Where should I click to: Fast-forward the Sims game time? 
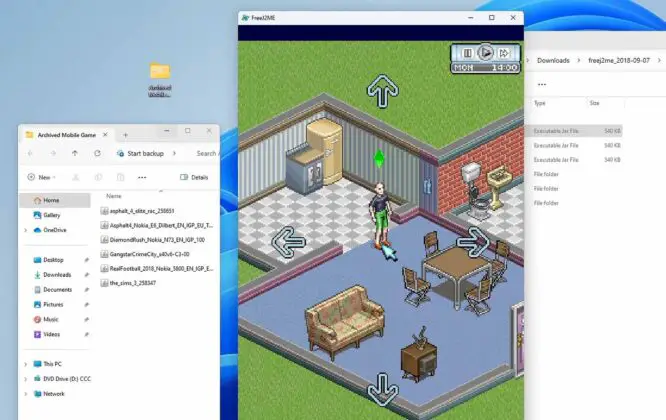[x=504, y=53]
